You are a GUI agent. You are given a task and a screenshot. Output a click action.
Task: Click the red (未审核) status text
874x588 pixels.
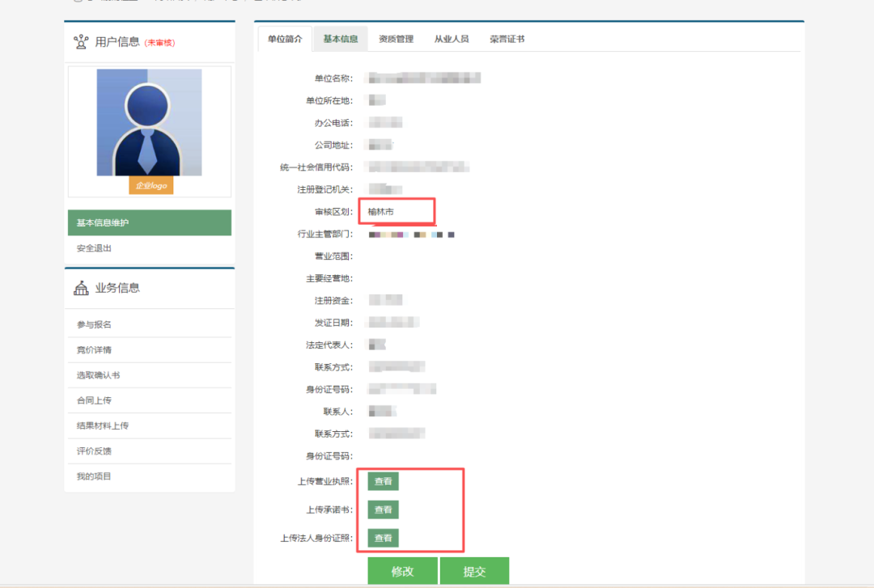tap(159, 43)
